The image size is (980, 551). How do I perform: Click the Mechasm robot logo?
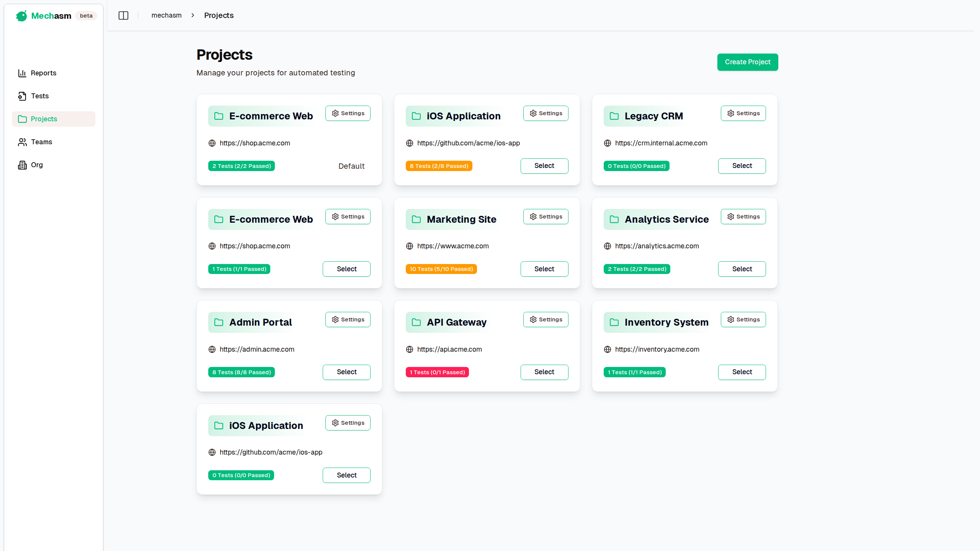[x=21, y=16]
